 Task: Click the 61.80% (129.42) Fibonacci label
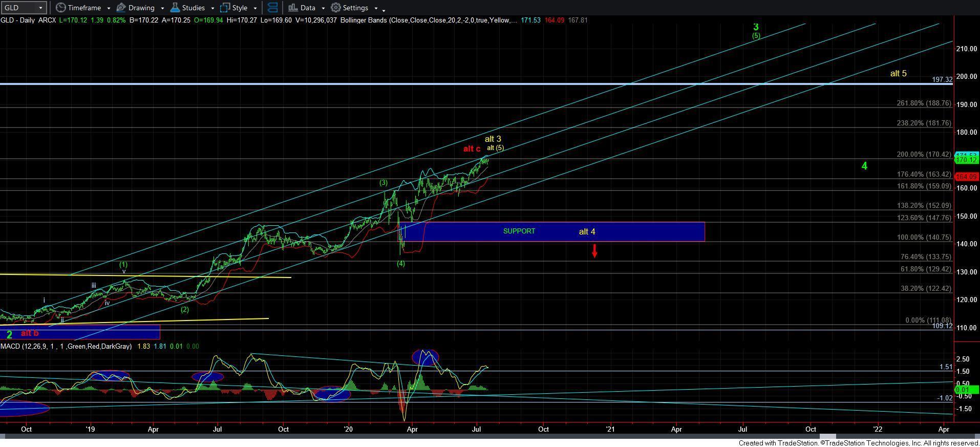[x=926, y=269]
